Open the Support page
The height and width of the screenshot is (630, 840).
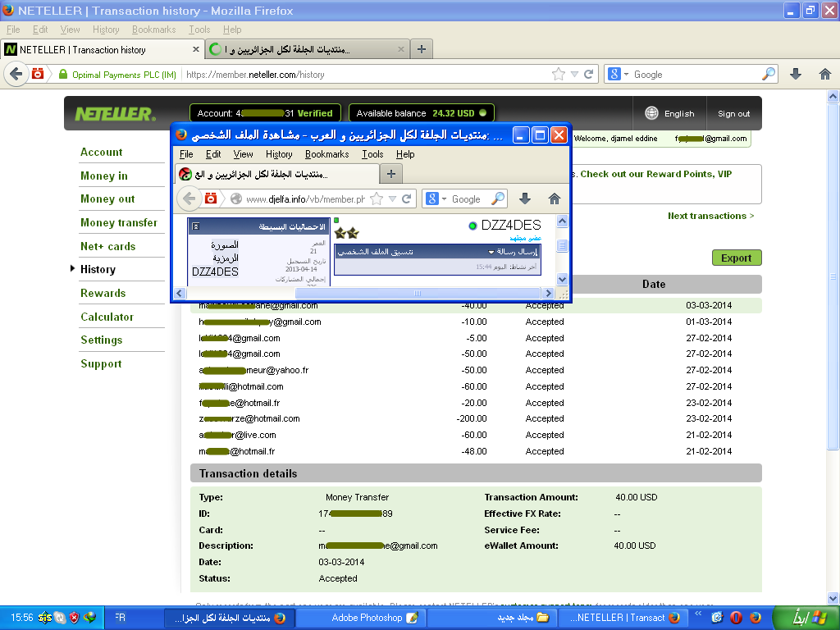pos(101,363)
